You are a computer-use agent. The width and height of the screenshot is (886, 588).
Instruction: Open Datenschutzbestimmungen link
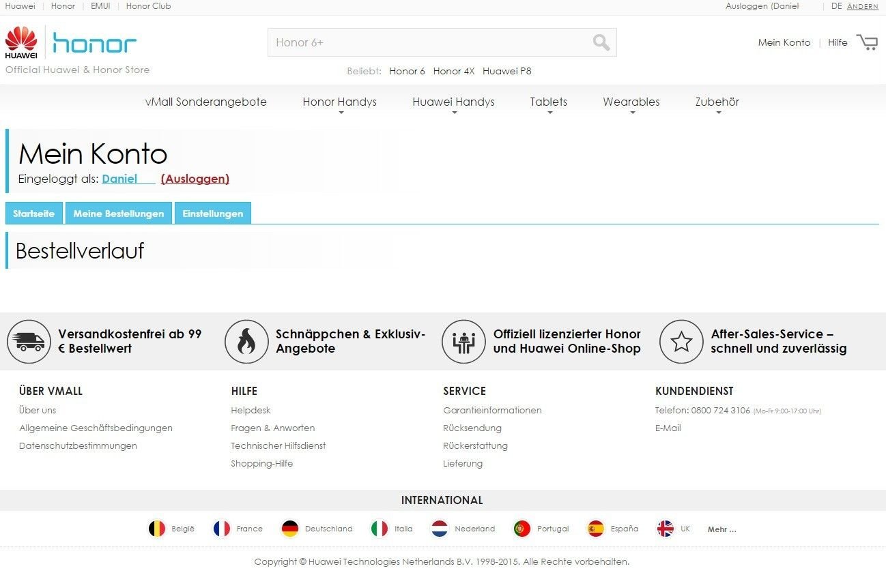(x=78, y=445)
